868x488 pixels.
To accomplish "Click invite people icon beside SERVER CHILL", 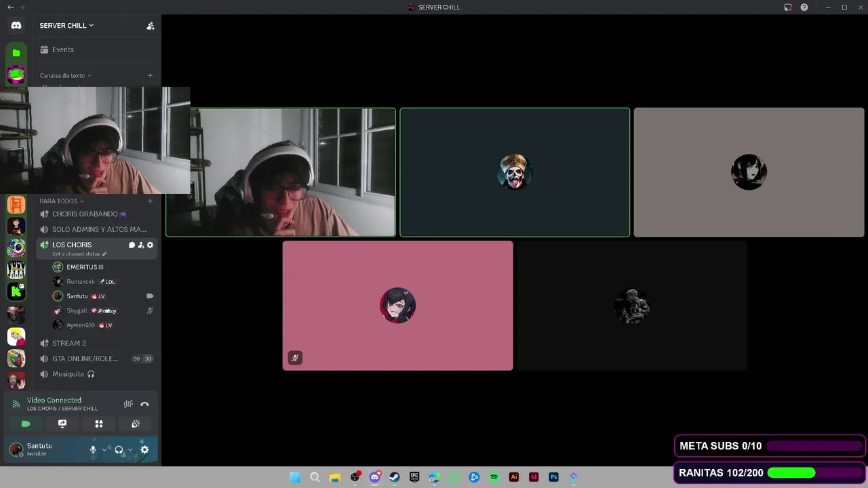I will pos(151,26).
